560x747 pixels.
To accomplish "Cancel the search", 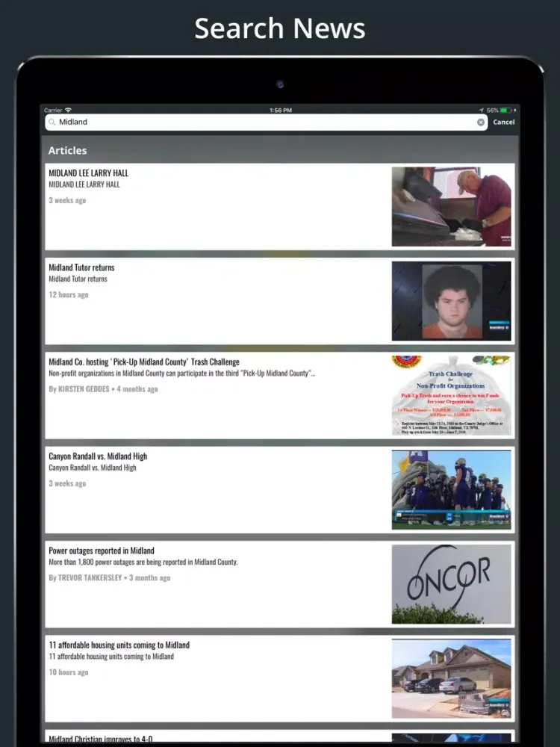I will pos(503,123).
